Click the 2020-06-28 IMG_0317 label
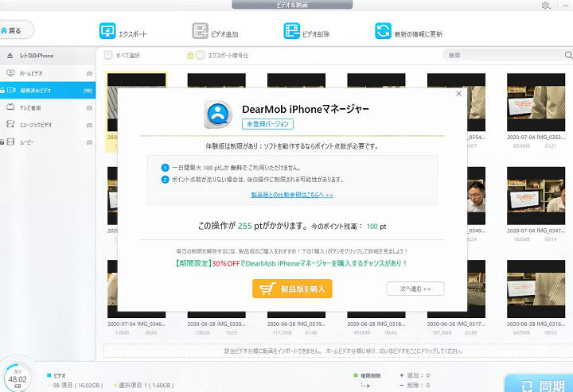Viewport: 573px width, 392px height. [x=456, y=324]
